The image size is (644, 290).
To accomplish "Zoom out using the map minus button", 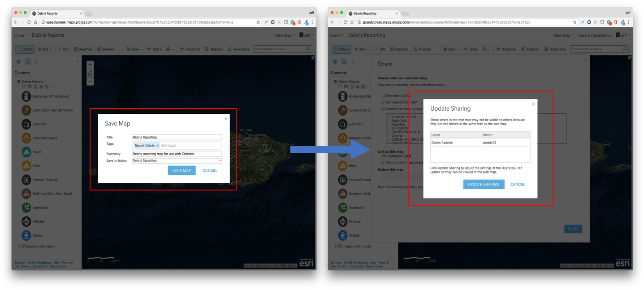I will (90, 82).
